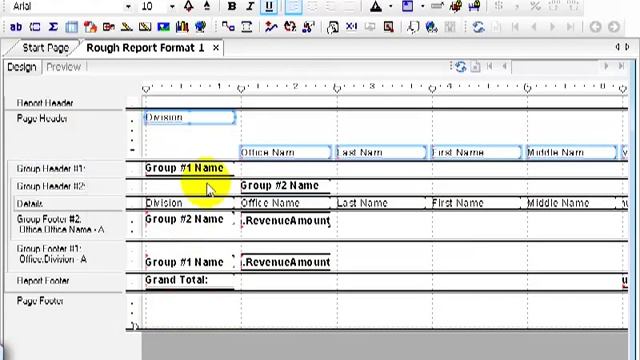The image size is (640, 360).
Task: Click the Insert Group icon
Action: [x=35, y=27]
